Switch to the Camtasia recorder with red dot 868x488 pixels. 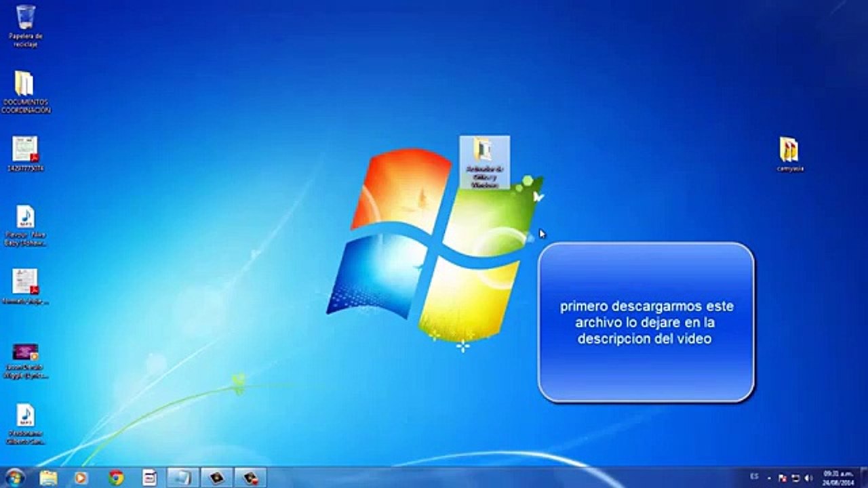click(x=250, y=478)
